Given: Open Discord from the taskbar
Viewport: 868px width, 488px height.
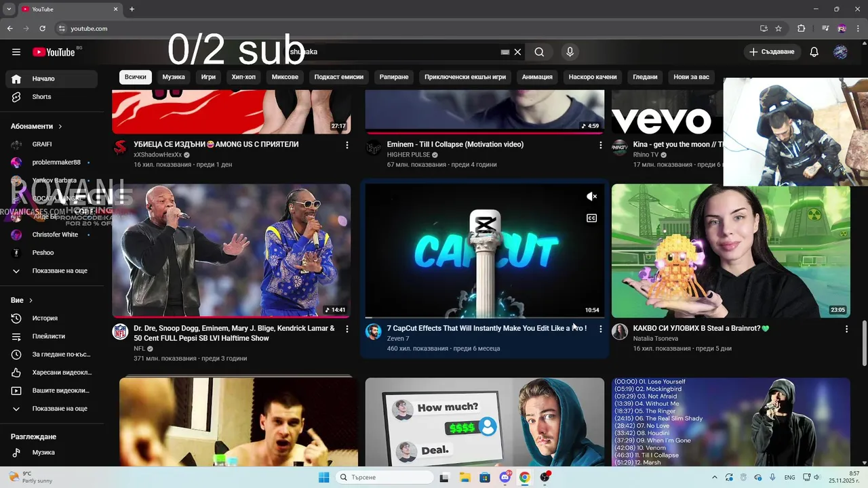Looking at the screenshot, I should click(x=505, y=477).
